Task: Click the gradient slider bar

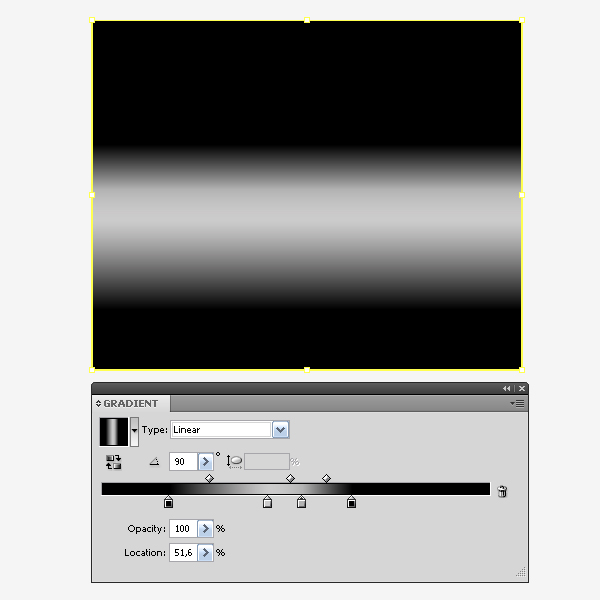Action: (x=296, y=489)
